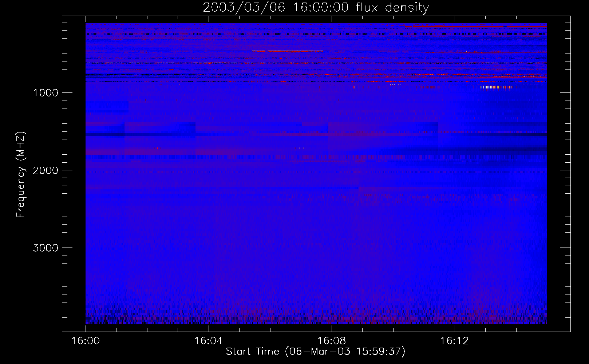Click the plot title '2003/03/06 16:00:00 flux density'
Screen dimensions: 589x364
[316, 8]
